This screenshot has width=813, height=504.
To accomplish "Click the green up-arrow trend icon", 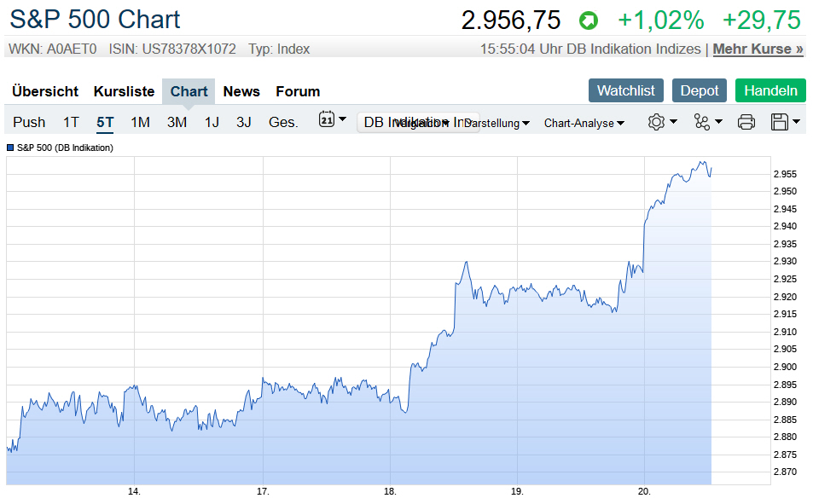I will [589, 20].
